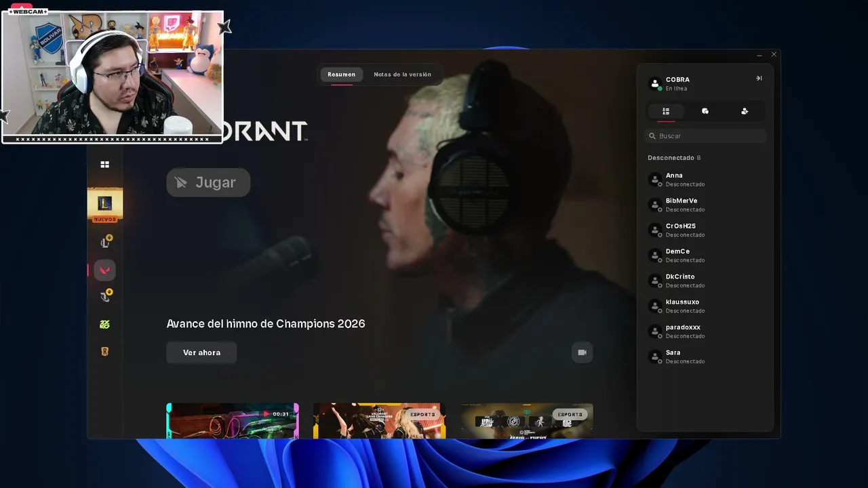Open the 2XKO game icon
The image size is (868, 488).
click(x=104, y=325)
